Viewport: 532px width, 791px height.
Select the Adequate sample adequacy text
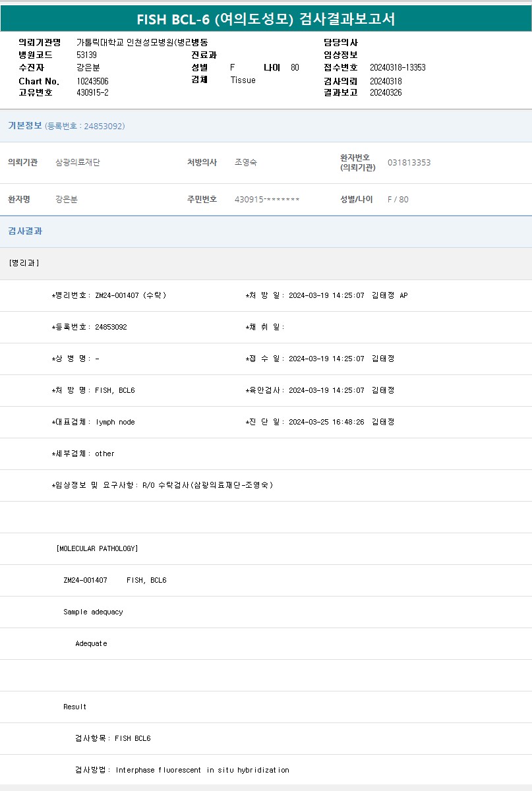pyautogui.click(x=91, y=643)
